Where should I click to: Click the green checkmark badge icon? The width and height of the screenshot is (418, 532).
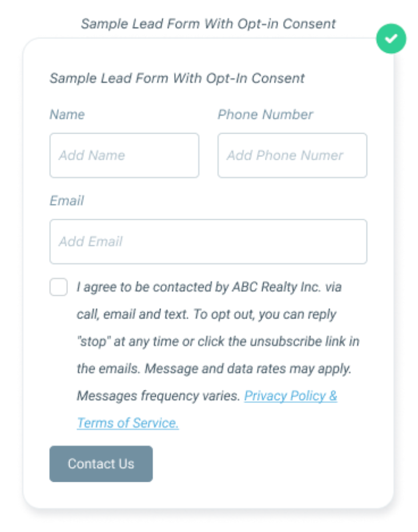[391, 39]
